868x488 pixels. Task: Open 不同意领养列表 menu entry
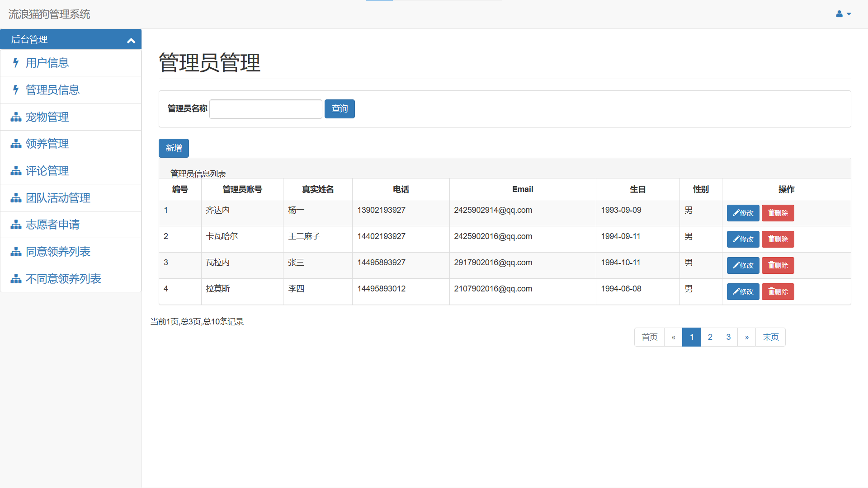(63, 279)
